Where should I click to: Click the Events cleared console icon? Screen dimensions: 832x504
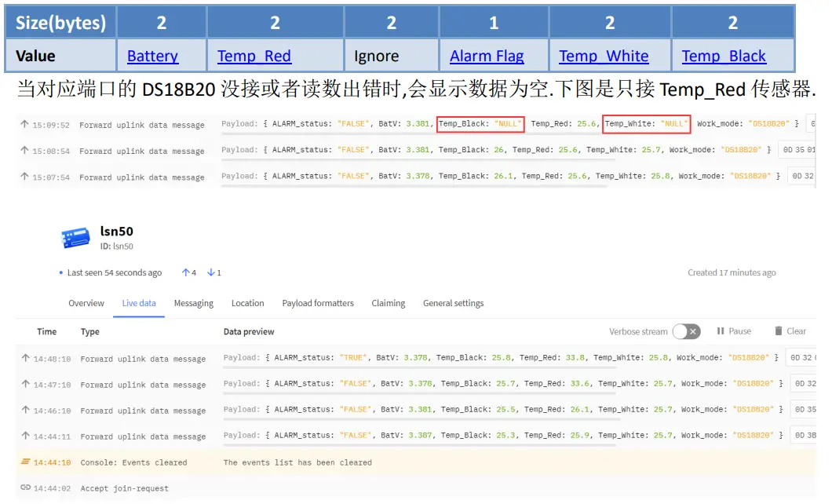[25, 462]
